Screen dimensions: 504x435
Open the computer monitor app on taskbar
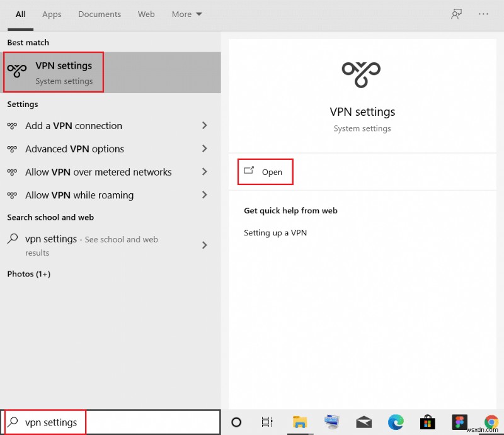[x=332, y=422]
